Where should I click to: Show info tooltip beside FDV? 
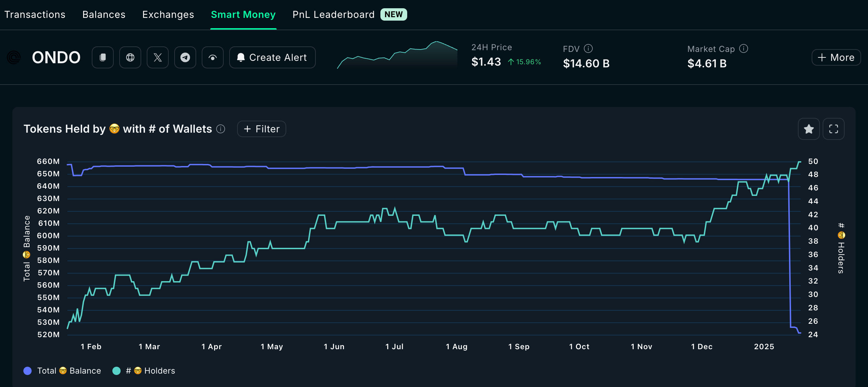588,48
